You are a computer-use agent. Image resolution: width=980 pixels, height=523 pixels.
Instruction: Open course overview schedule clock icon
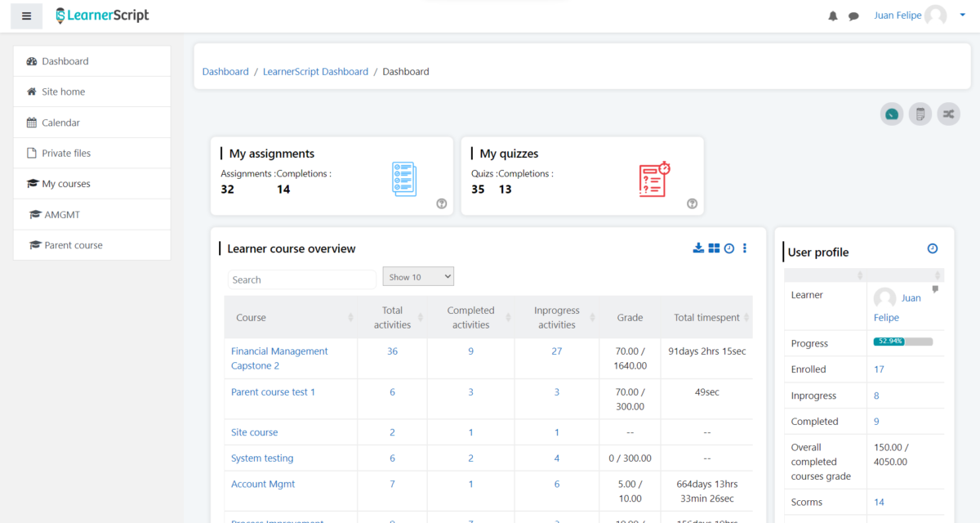click(x=729, y=248)
